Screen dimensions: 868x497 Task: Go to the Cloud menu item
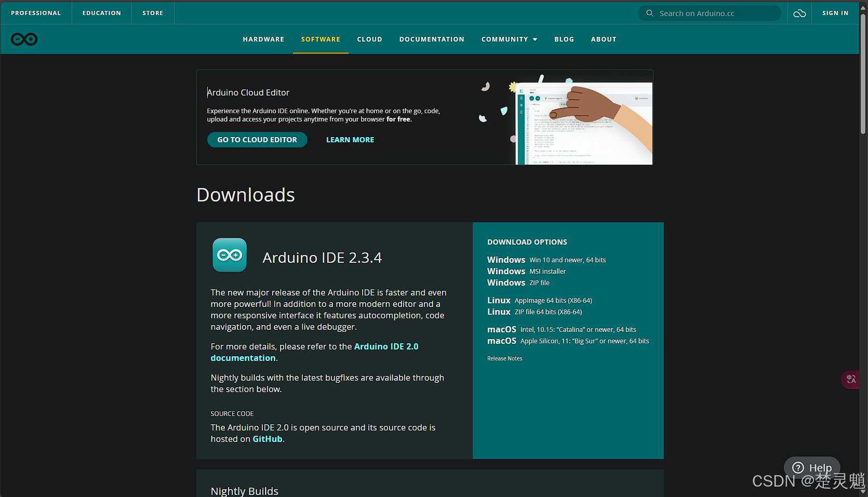(369, 39)
